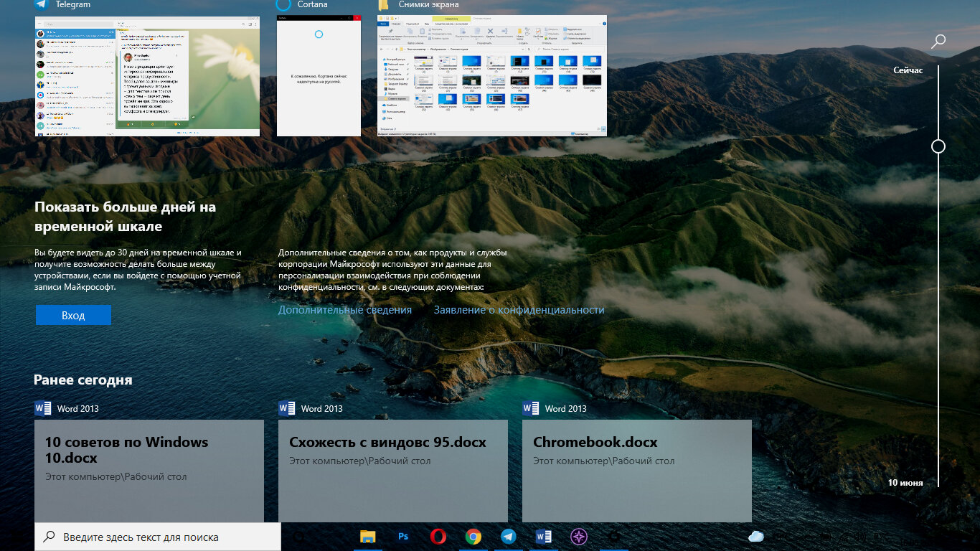The height and width of the screenshot is (551, 980).
Task: Open the purple compass app on the taskbar
Action: click(578, 536)
